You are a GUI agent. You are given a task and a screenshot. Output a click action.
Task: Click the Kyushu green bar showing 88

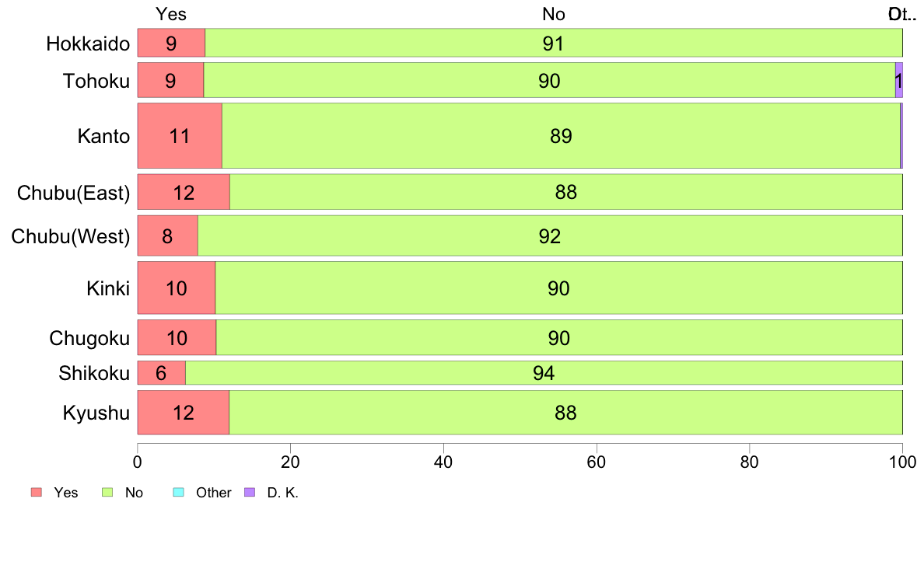[x=565, y=413]
